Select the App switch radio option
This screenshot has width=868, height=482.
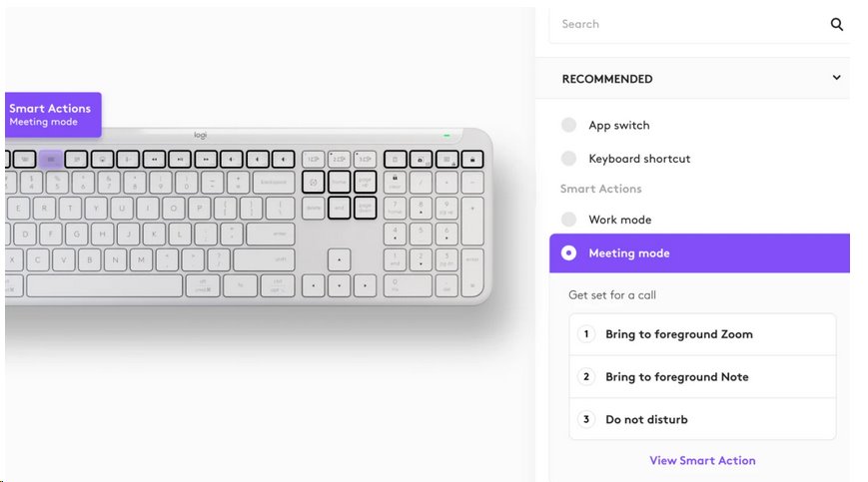click(x=569, y=126)
